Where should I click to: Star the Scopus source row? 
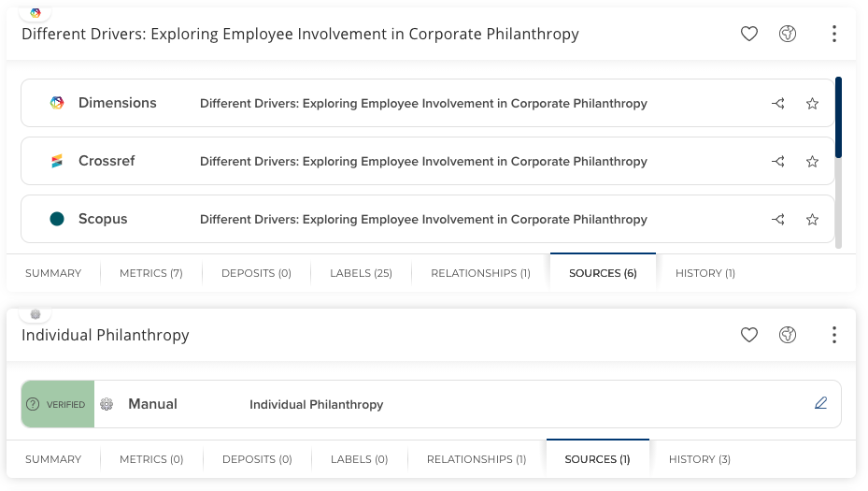(812, 220)
